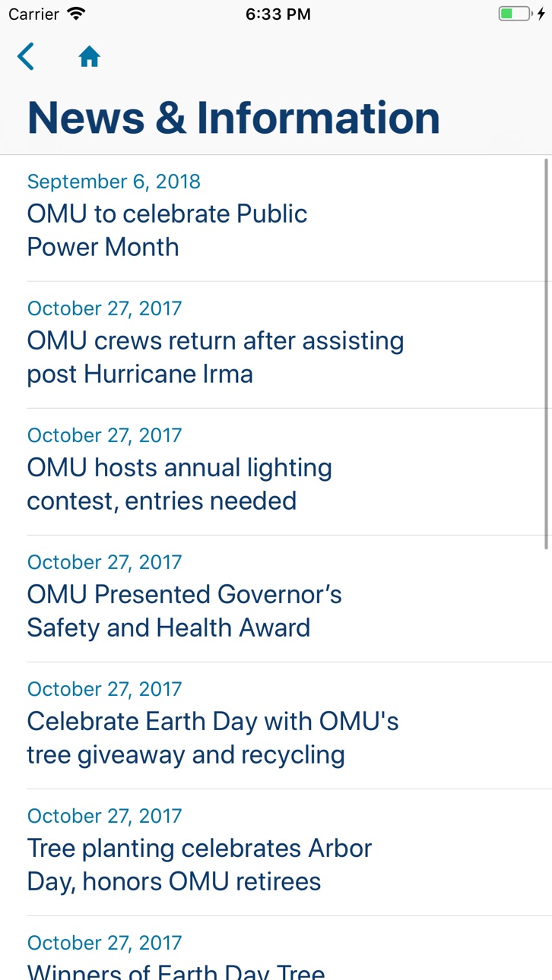Tap the September 6, 2018 date label
Viewport: 552px width, 980px height.
click(114, 182)
